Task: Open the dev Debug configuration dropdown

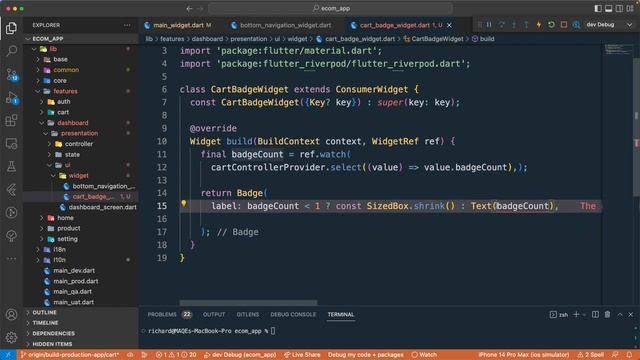Action: click(609, 25)
